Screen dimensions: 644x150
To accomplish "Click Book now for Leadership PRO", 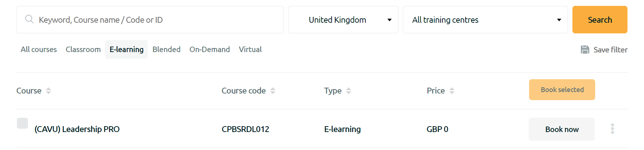I will coord(561,129).
